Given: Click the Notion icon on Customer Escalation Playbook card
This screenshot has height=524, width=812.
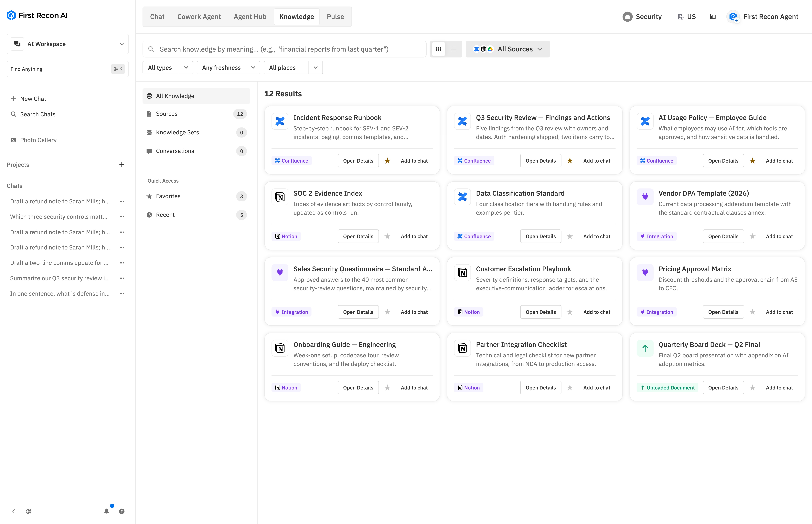Looking at the screenshot, I should tap(462, 273).
